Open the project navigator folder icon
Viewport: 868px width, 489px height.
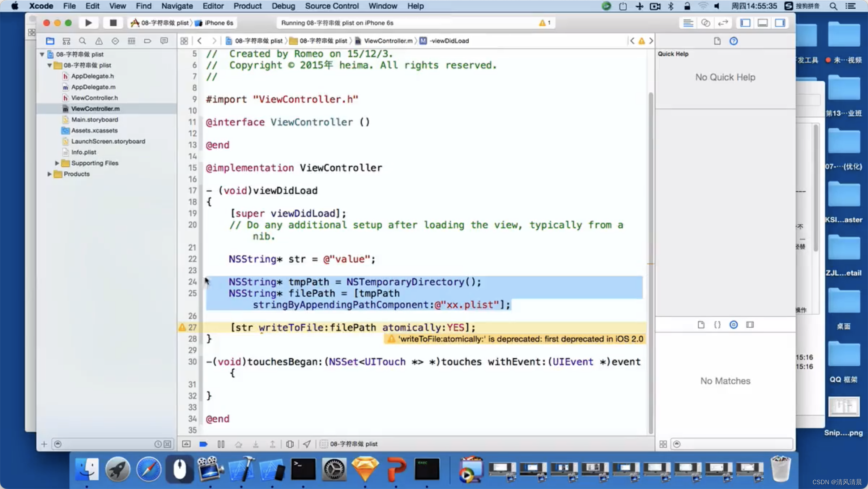(x=50, y=41)
